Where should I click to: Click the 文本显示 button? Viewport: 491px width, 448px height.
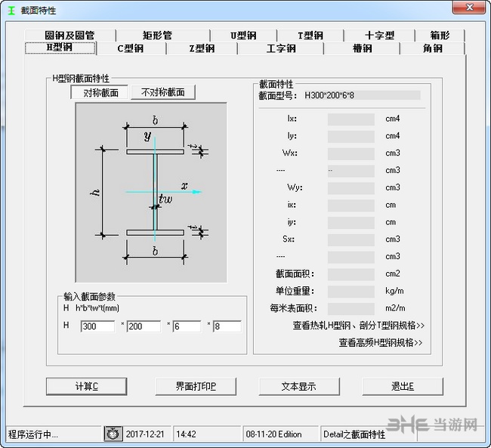pos(299,386)
